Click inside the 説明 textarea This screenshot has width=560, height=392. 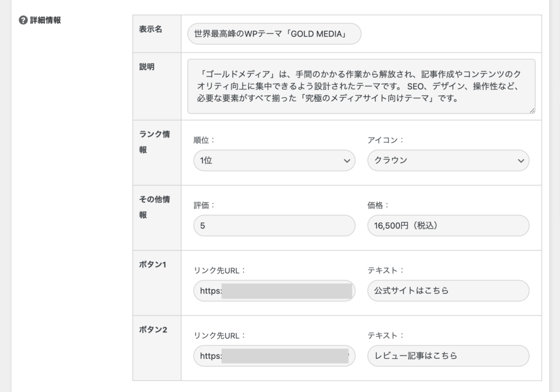click(x=361, y=86)
